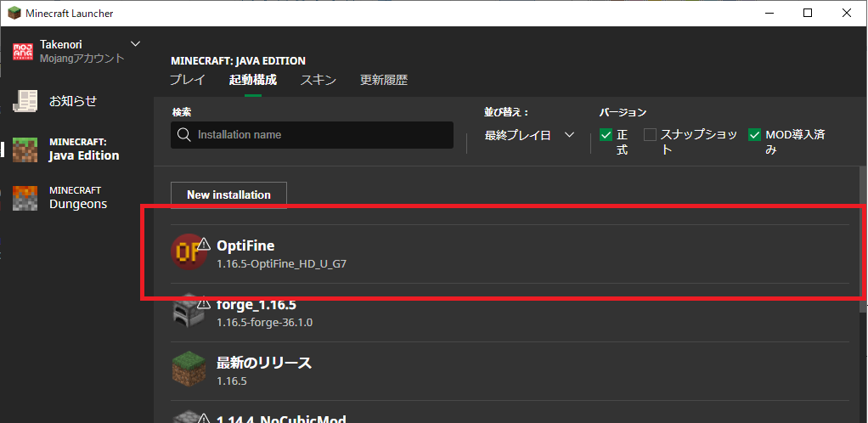Open the お知らせ newspaper icon
Screen dimensions: 868x423
[x=25, y=101]
